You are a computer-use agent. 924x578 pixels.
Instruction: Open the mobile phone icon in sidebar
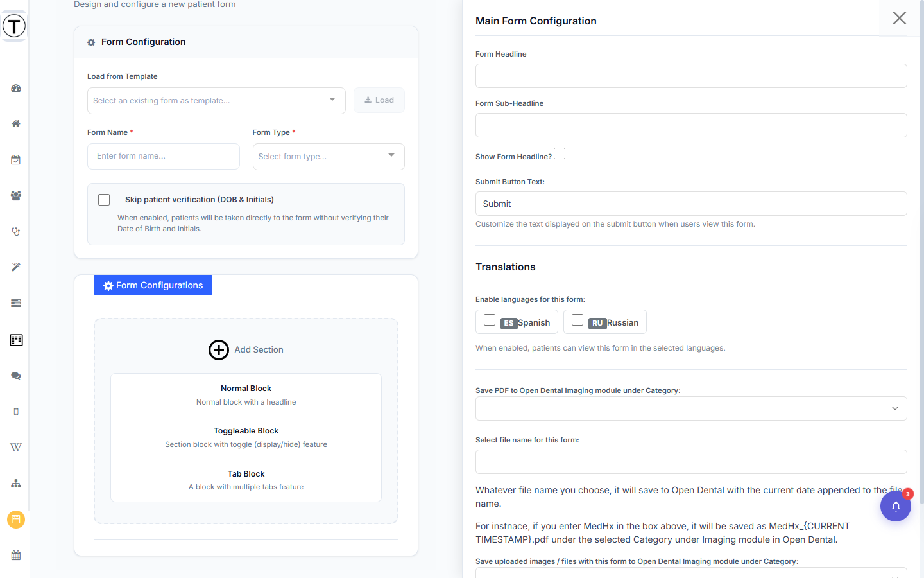pyautogui.click(x=16, y=412)
